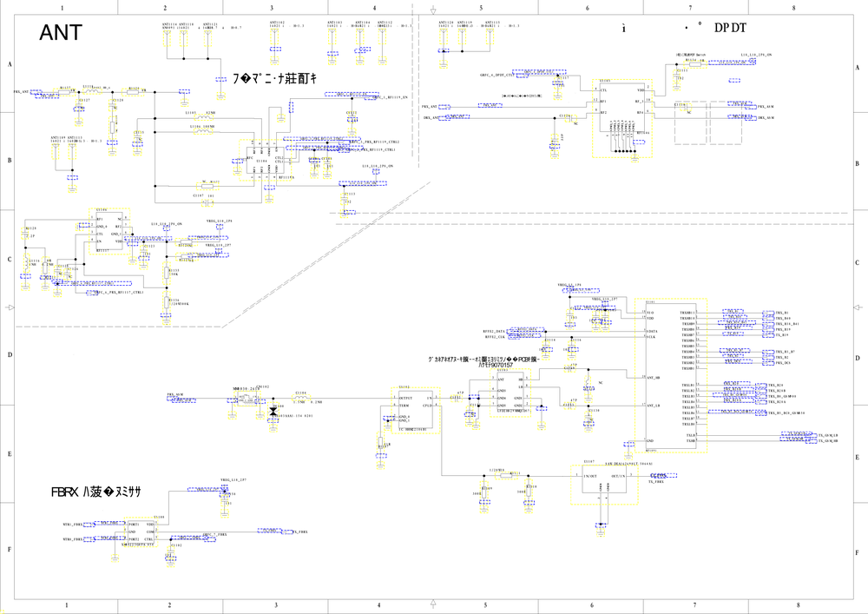Click the R1137 resistor near PRX_ANT
Screen dimensions: 868x614
click(x=65, y=92)
